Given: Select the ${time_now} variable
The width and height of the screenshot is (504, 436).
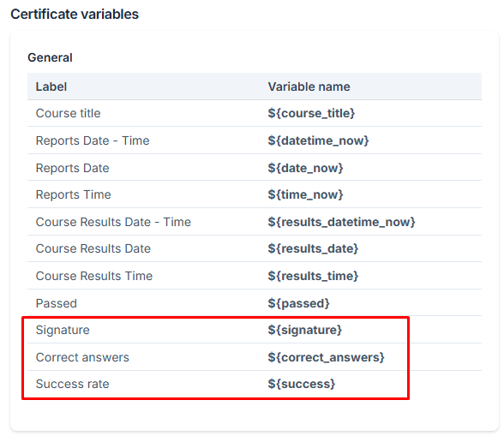Looking at the screenshot, I should coord(305,194).
